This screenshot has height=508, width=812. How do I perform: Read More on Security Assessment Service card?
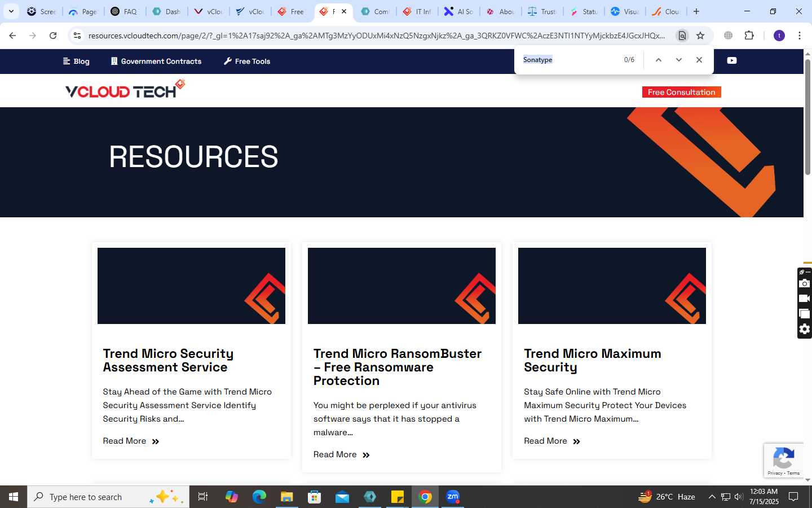[131, 441]
